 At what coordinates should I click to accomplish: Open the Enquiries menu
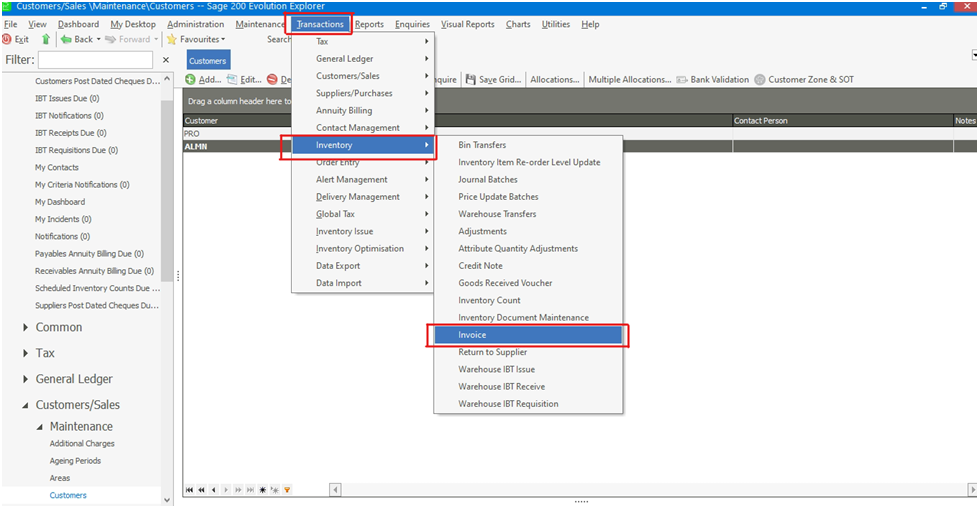pyautogui.click(x=412, y=24)
